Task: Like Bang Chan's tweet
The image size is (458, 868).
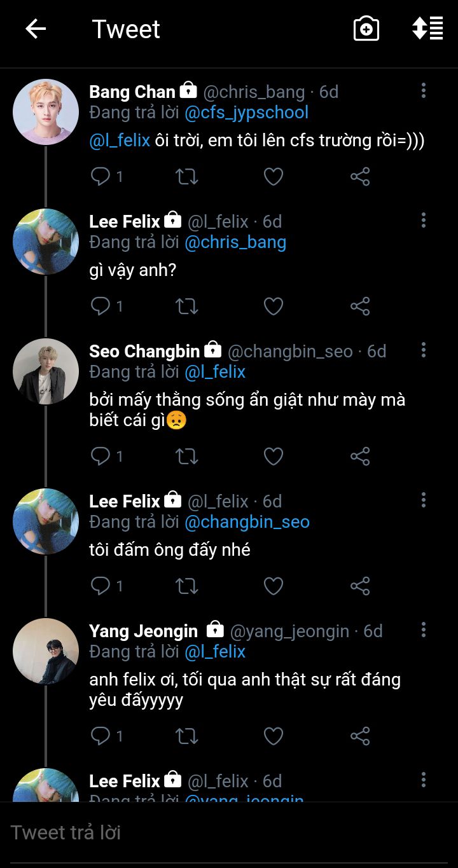Action: coord(274,176)
